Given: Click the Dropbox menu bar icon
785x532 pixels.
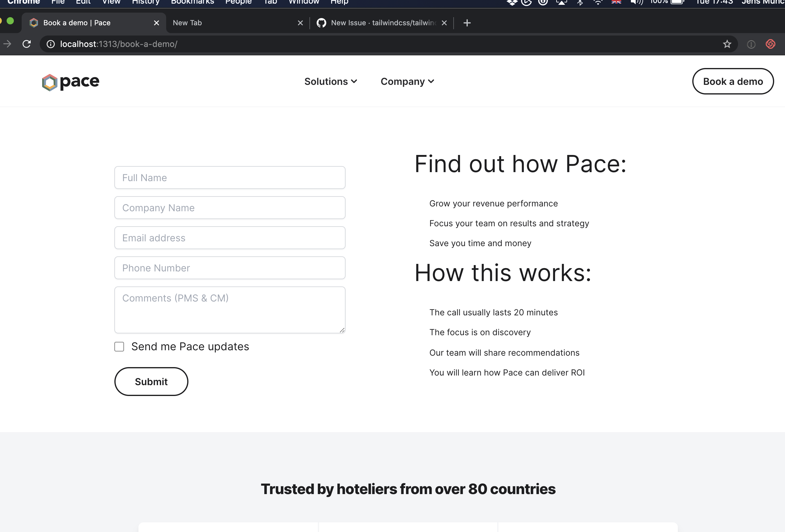Looking at the screenshot, I should (512, 2).
